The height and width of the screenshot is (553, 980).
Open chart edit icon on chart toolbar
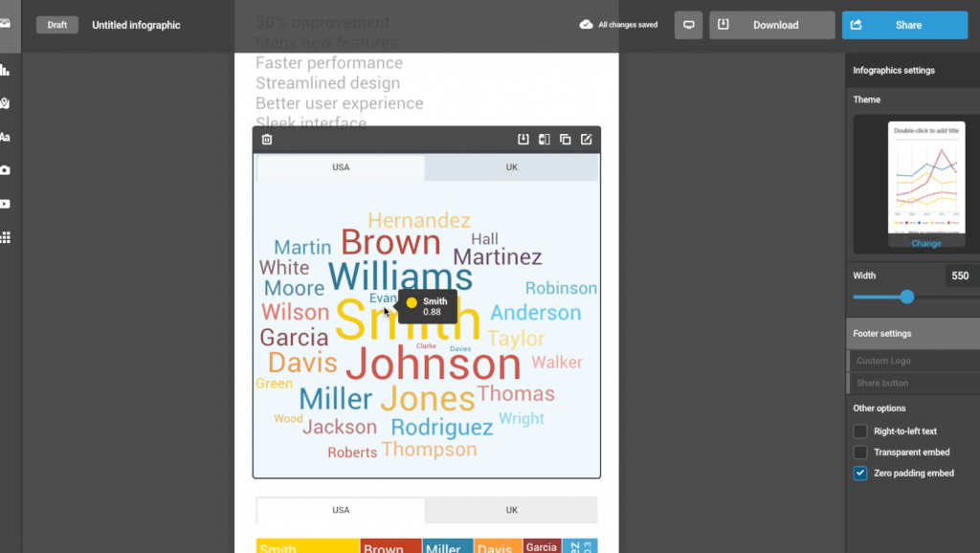pos(587,139)
